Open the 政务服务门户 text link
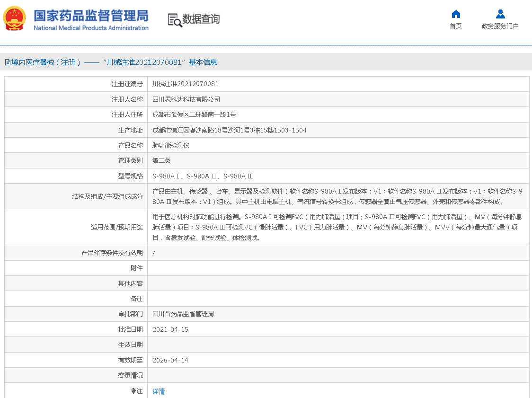The height and width of the screenshot is (398, 532). tap(500, 26)
